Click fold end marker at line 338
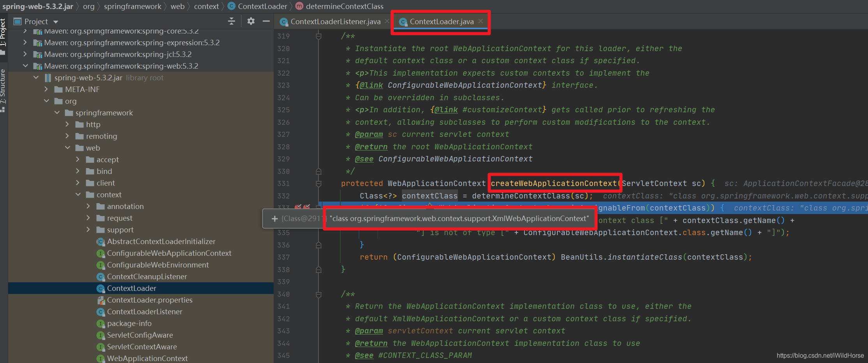The height and width of the screenshot is (363, 868). [x=318, y=269]
